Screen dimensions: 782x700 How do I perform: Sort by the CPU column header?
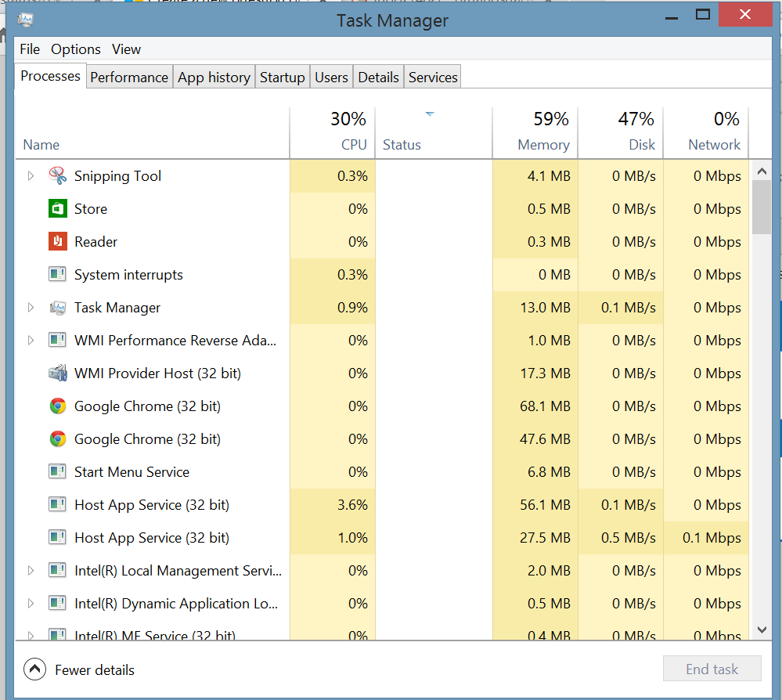pos(332,132)
